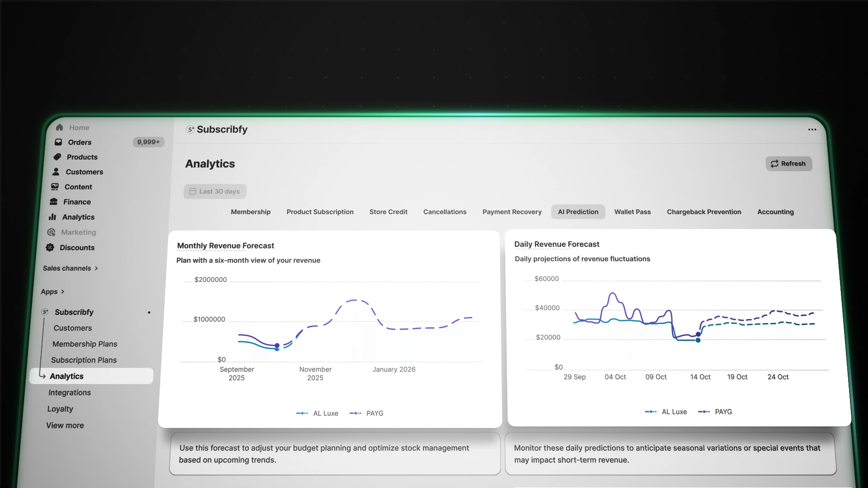
Task: Toggle PAYG series in daily chart legend
Action: [715, 412]
